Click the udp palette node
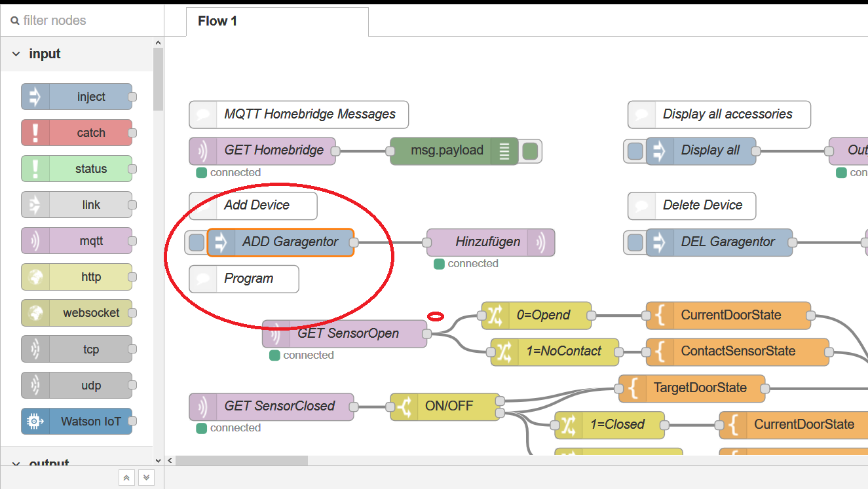 pyautogui.click(x=77, y=386)
